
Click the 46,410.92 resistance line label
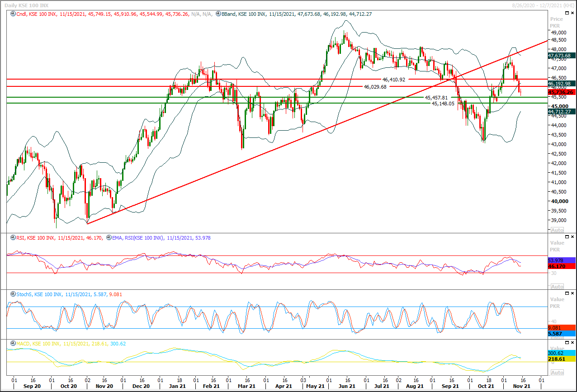(393, 79)
